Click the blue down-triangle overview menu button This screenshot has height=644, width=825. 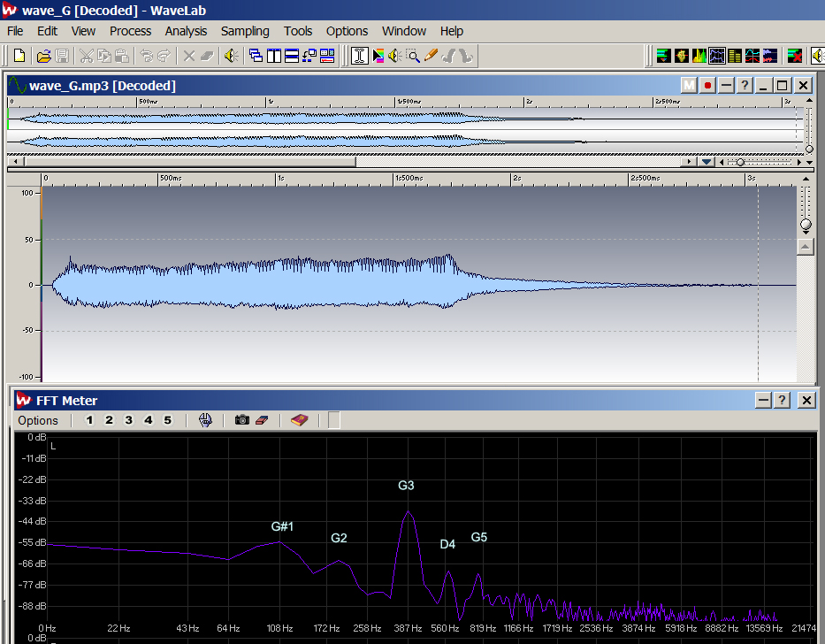click(x=706, y=162)
